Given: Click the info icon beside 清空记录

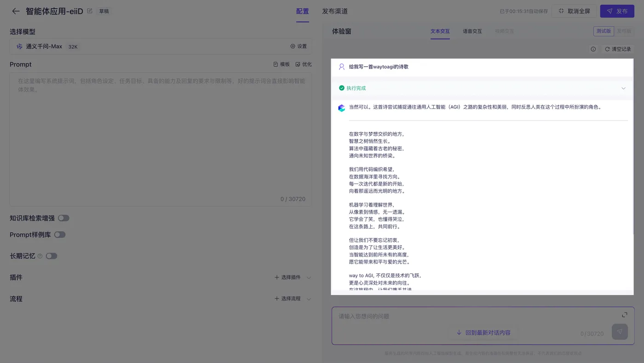Looking at the screenshot, I should (593, 49).
